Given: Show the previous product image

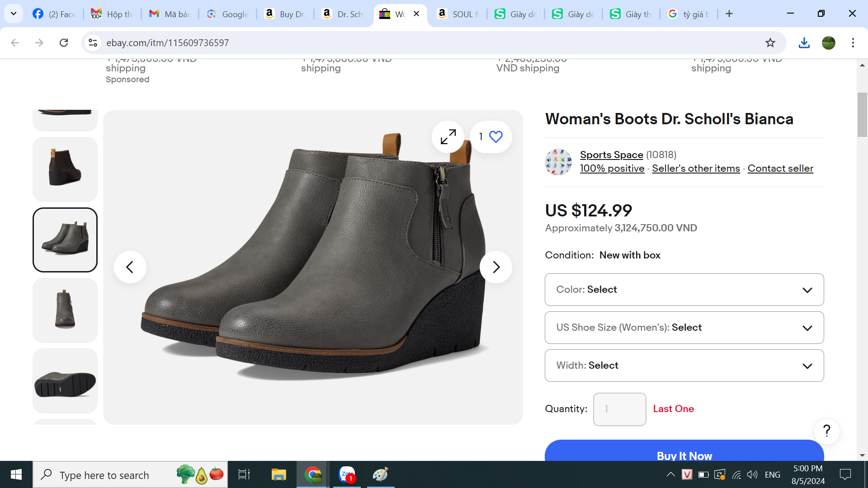Looking at the screenshot, I should click(x=130, y=267).
